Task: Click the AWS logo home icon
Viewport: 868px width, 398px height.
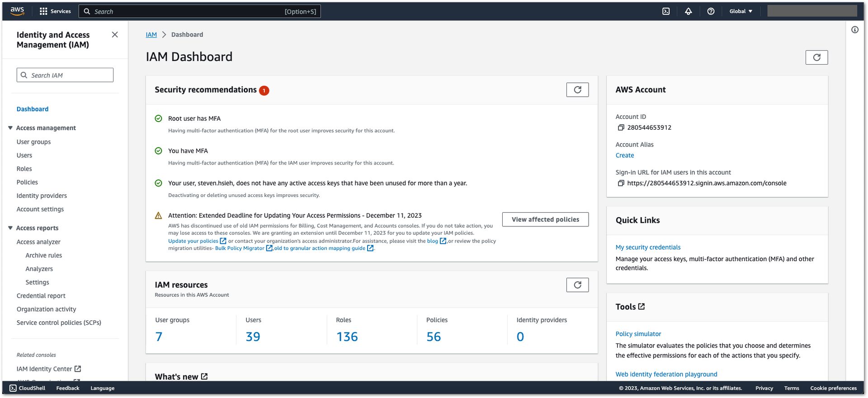Action: [17, 11]
